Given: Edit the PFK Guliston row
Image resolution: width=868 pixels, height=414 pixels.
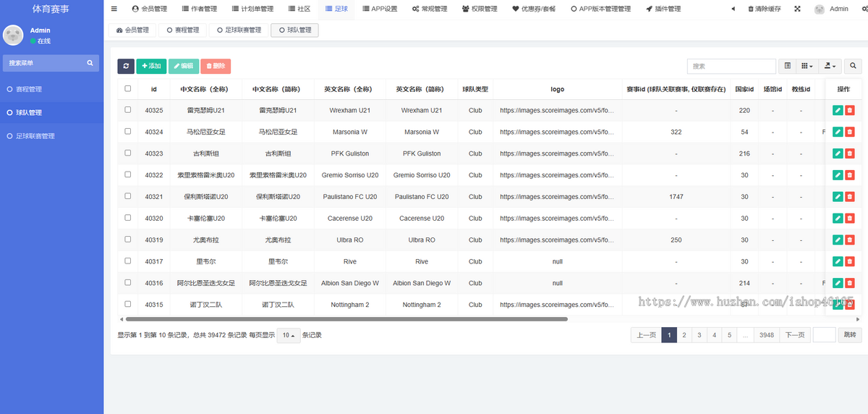Looking at the screenshot, I should [x=838, y=153].
